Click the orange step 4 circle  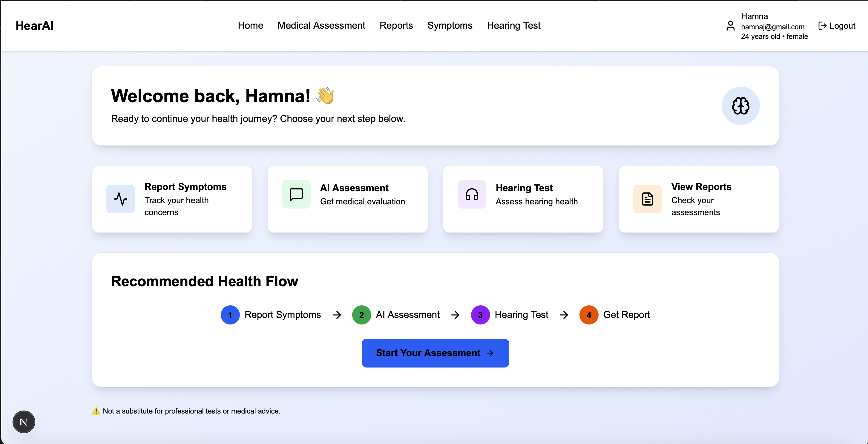[589, 315]
